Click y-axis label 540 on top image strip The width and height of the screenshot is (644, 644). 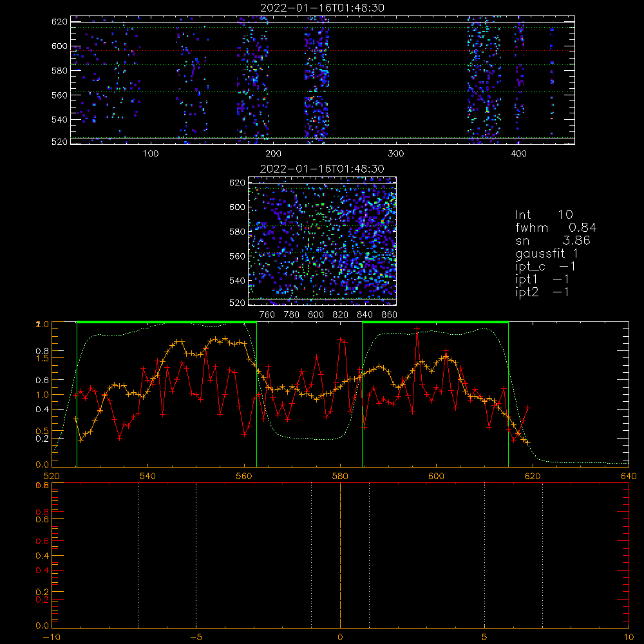59,120
